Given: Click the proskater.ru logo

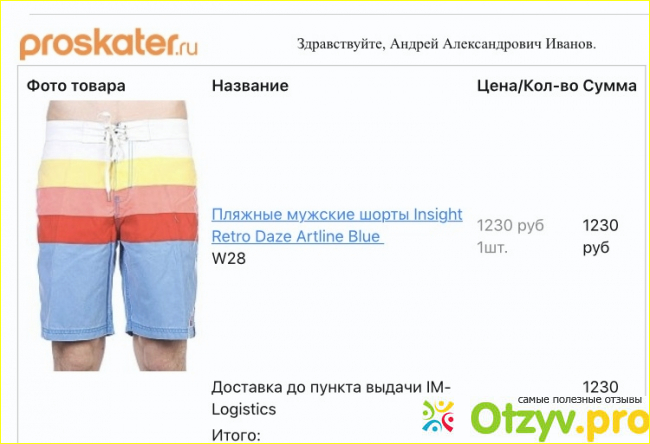Looking at the screenshot, I should click(x=109, y=46).
